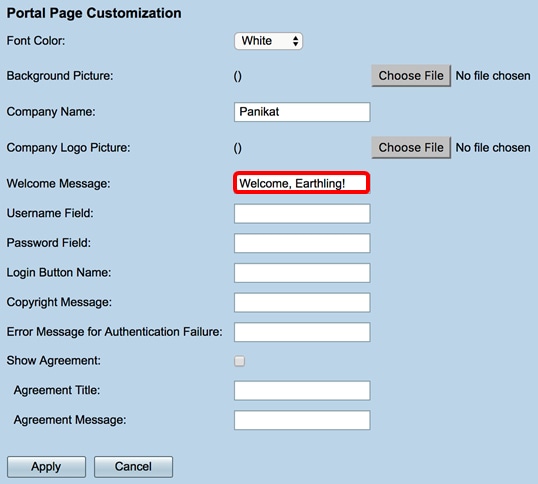Screen dimensions: 538x484
Task: Select the 'Agreement Title:' label
Action: point(57,390)
